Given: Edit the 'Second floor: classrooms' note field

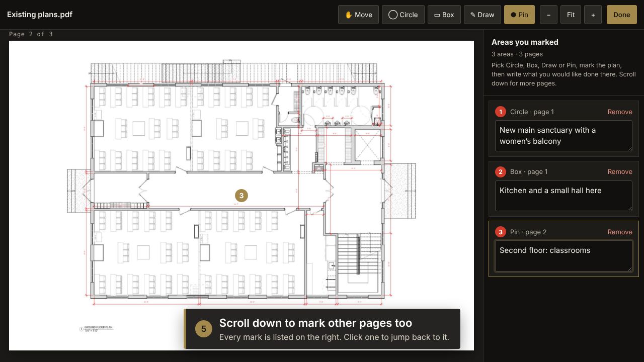Looking at the screenshot, I should click(563, 256).
